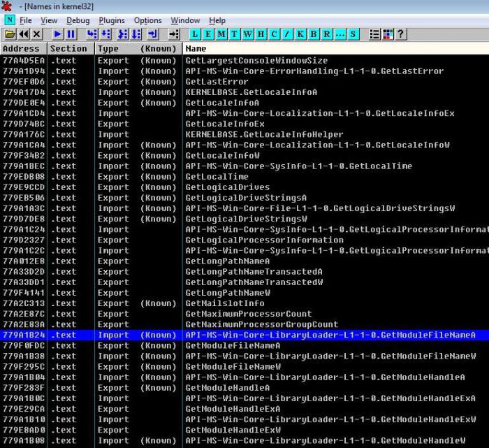
Task: Click the N window icon beside File
Action: coord(10,20)
